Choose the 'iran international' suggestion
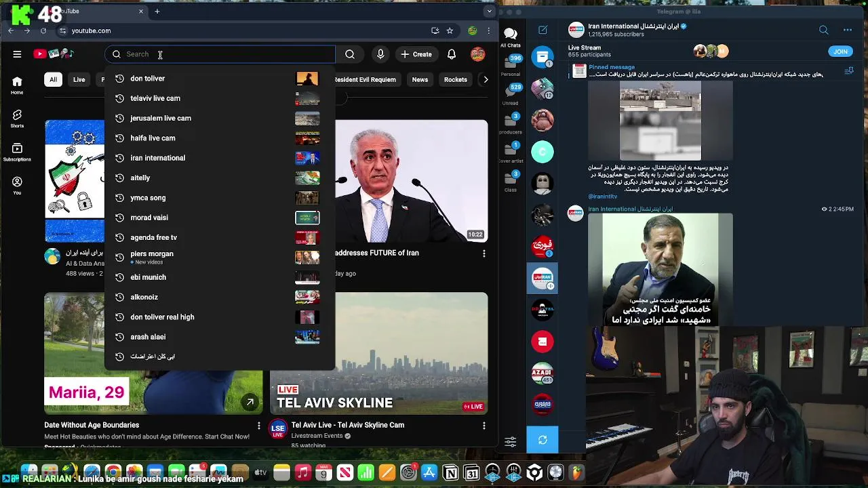This screenshot has width=868, height=488. click(220, 158)
